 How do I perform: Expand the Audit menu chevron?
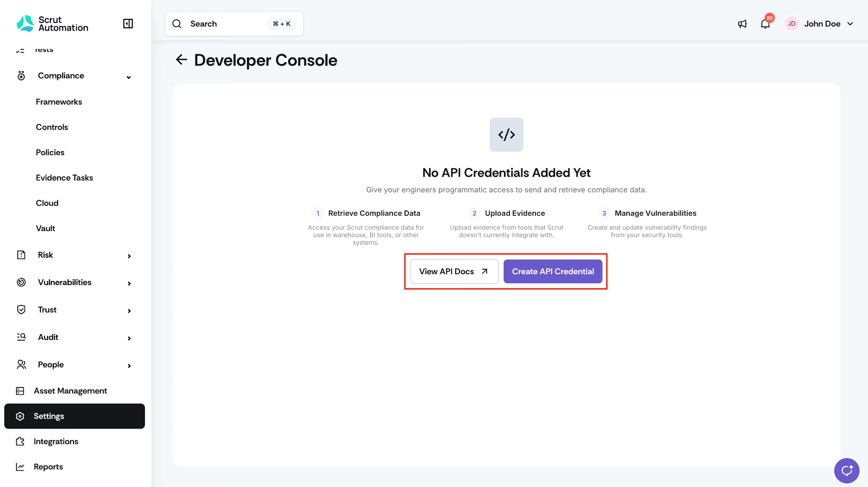click(x=129, y=338)
